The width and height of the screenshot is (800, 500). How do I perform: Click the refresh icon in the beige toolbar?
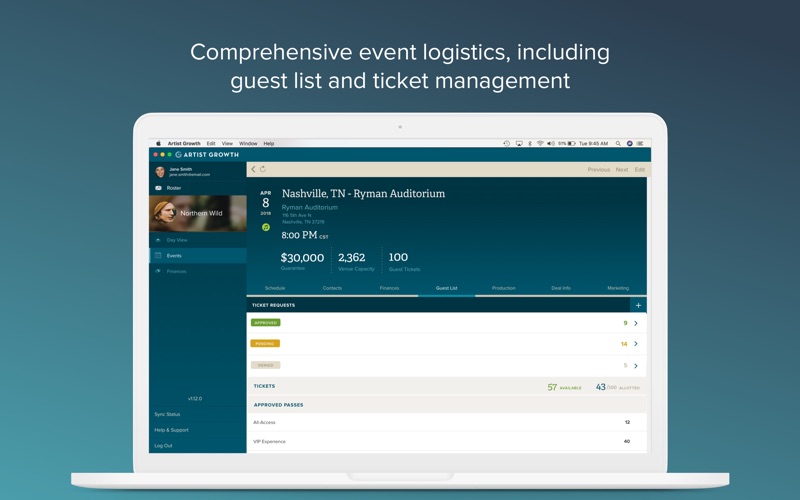point(263,169)
